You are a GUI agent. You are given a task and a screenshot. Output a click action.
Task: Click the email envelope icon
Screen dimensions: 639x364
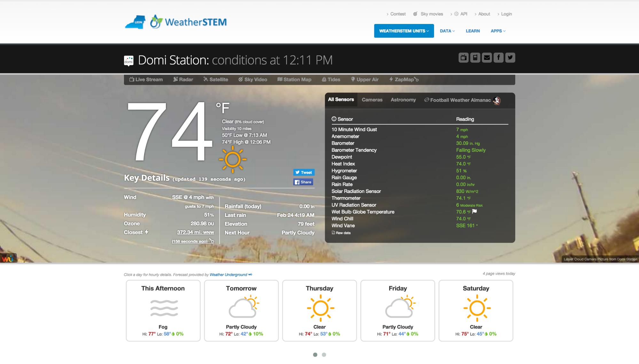click(487, 58)
